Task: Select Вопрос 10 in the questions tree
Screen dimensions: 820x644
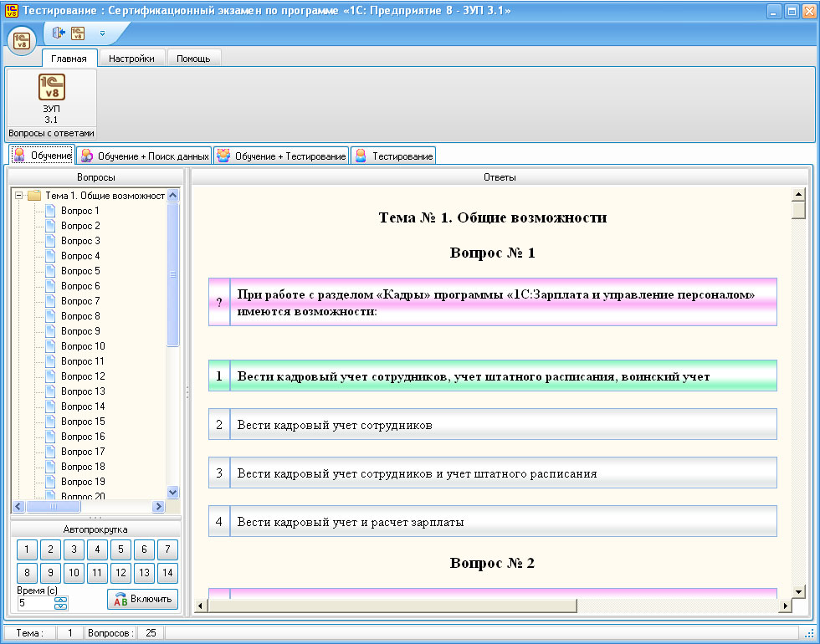Action: coord(83,346)
